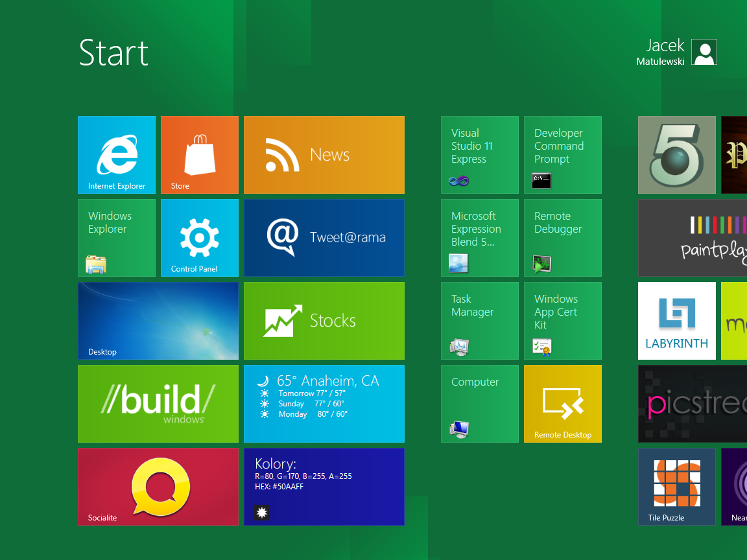Open the //build/ windows tile

(x=158, y=404)
